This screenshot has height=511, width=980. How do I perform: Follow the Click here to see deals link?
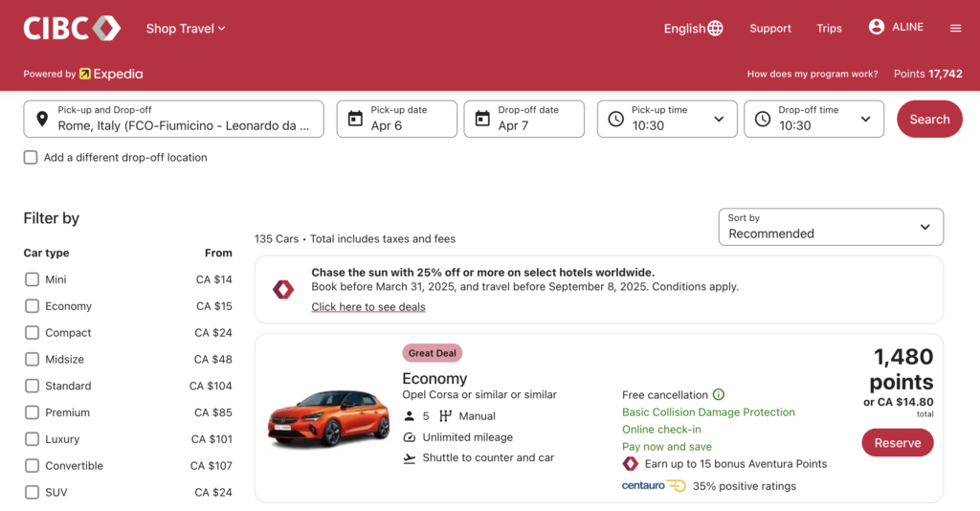[x=368, y=307]
